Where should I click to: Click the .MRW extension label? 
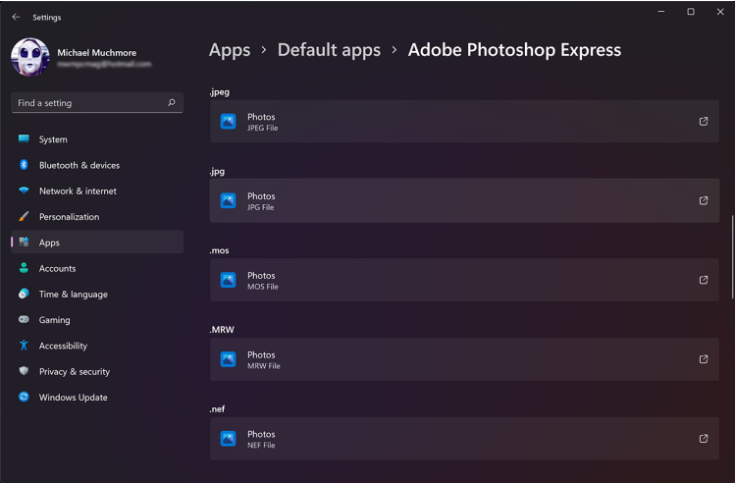click(222, 330)
